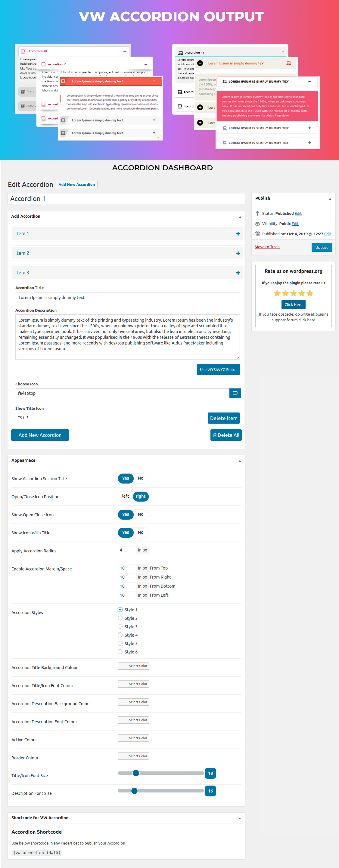Set Open/Close Icon Position to left
Screen dimensions: 339x868
pyautogui.click(x=126, y=496)
